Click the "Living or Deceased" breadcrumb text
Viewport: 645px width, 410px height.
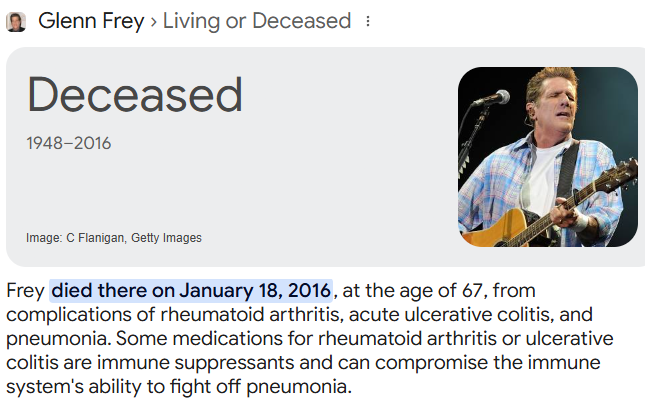(x=257, y=21)
